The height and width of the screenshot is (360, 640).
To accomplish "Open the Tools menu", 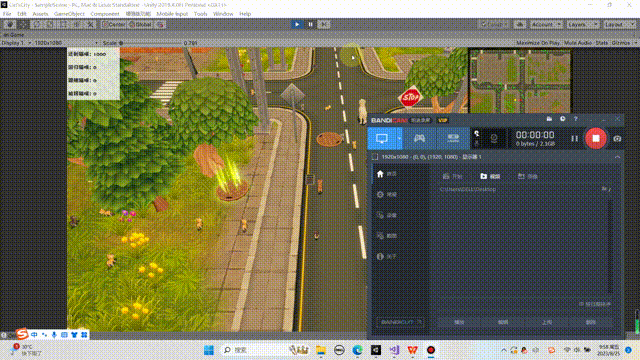I will coord(200,14).
